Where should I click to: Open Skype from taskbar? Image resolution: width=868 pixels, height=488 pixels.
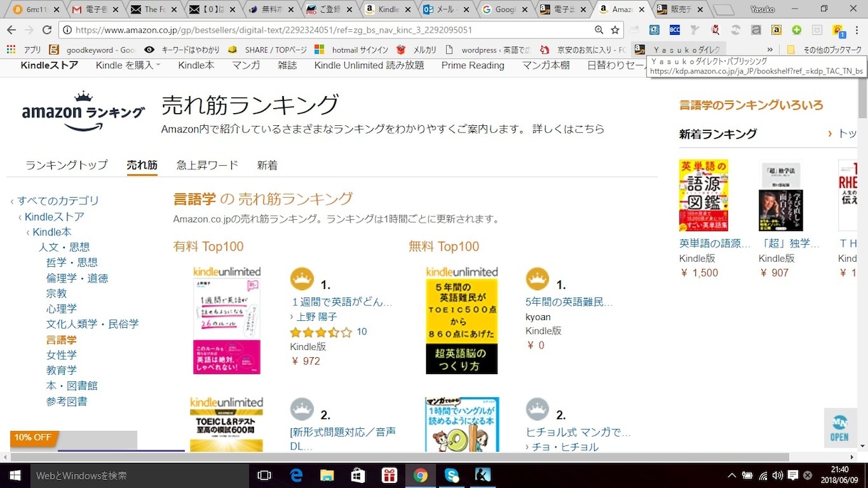click(x=452, y=475)
